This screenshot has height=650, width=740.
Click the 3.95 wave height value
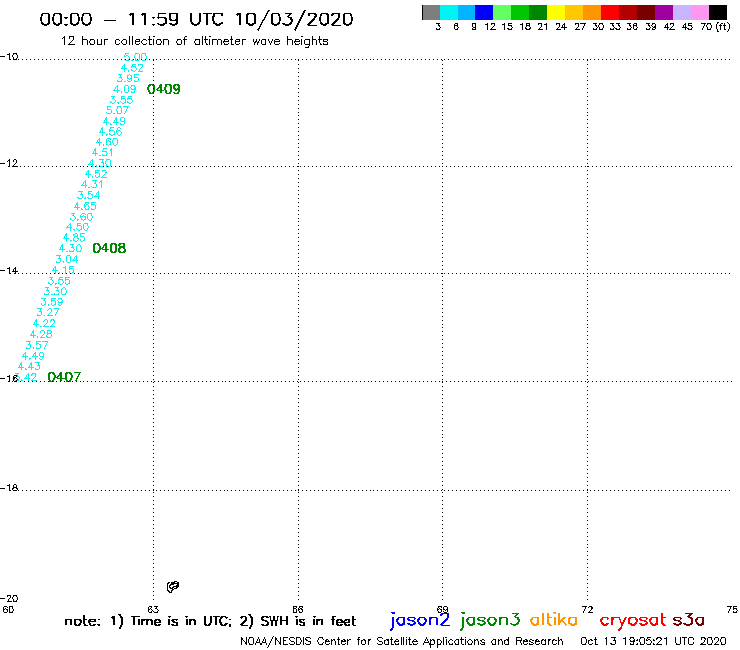pos(128,78)
